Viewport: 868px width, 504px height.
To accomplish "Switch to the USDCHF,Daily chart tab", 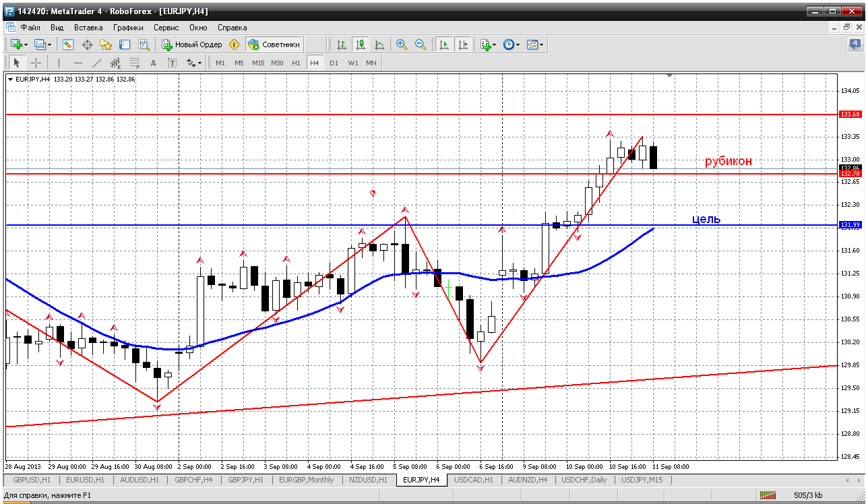I will pos(584,480).
